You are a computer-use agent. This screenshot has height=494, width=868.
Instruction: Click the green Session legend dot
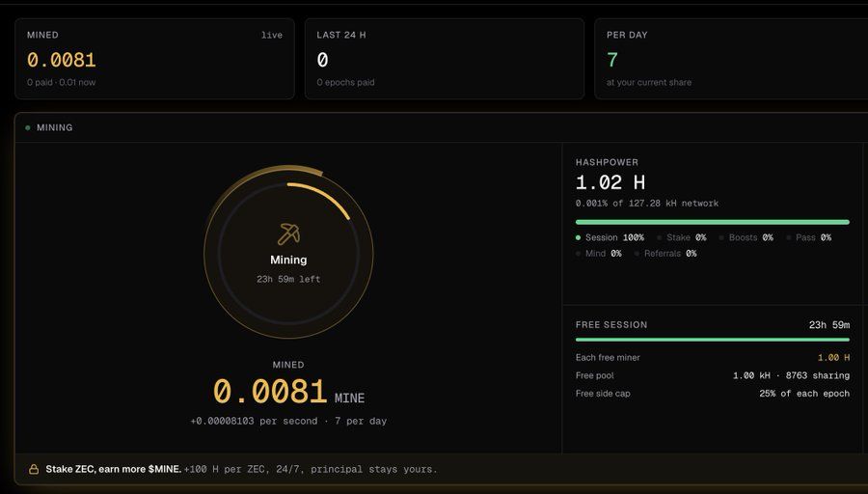coord(578,237)
